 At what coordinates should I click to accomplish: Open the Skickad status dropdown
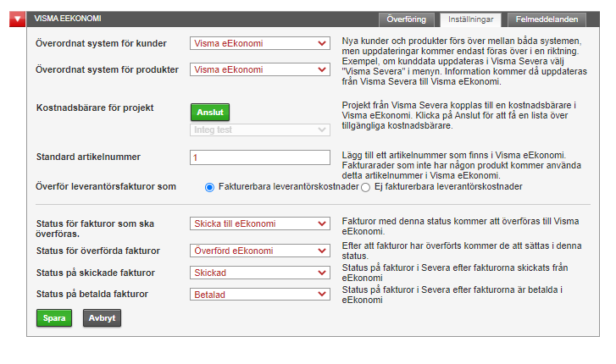(259, 273)
